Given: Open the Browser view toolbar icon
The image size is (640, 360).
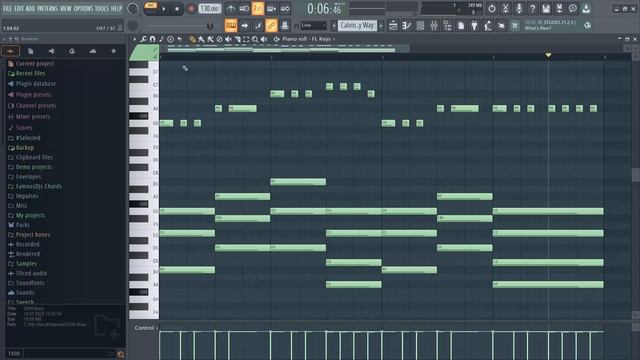Looking at the screenshot, I should pos(447,26).
